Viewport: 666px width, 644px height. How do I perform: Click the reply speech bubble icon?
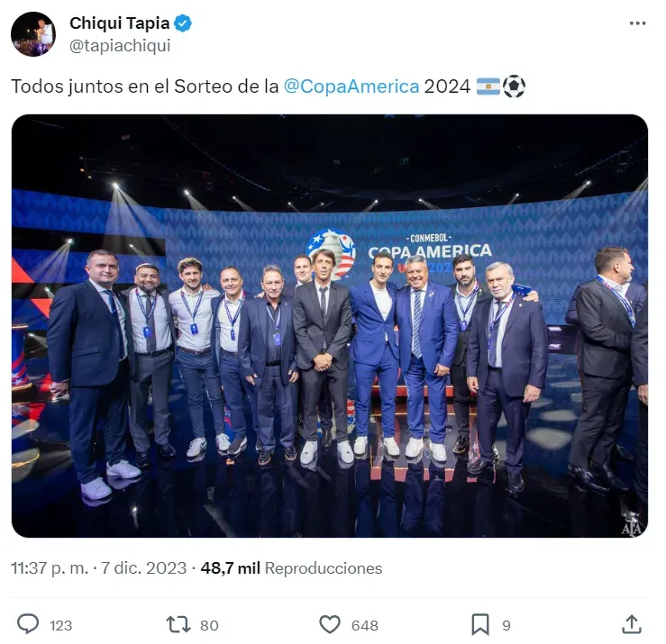(29, 624)
